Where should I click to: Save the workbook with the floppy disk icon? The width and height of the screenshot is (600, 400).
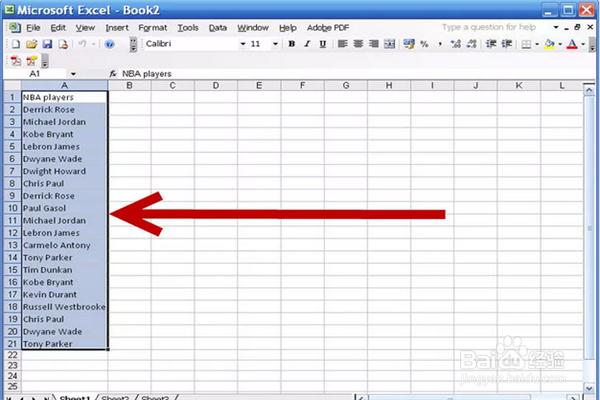(47, 44)
